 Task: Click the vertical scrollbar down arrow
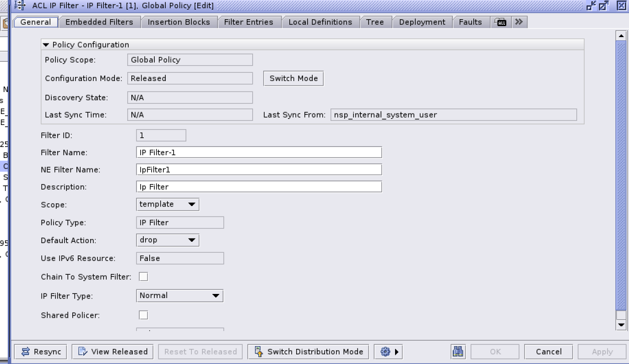click(621, 325)
